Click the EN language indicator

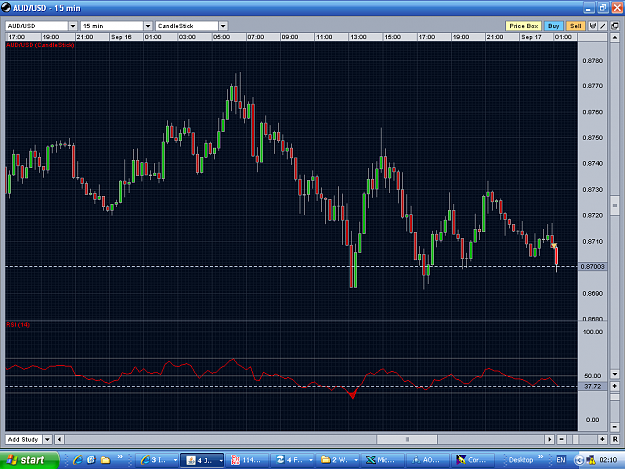tap(561, 460)
